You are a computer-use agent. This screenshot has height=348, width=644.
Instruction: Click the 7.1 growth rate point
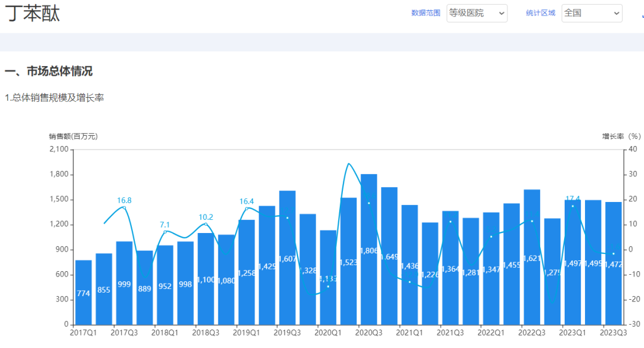click(165, 232)
